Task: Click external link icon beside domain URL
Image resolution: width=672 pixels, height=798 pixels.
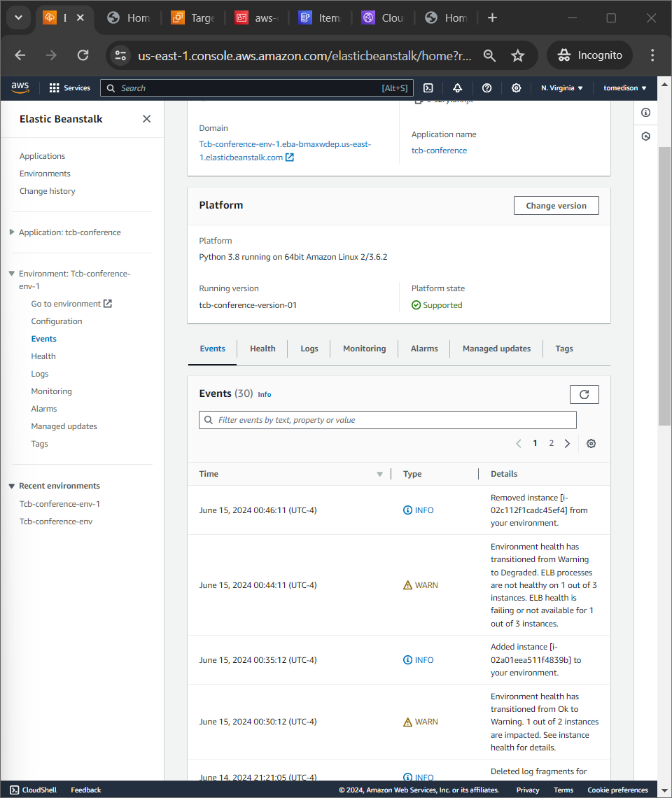Action: 290,157
